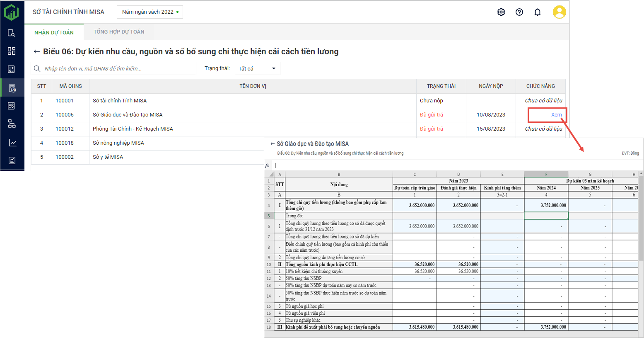The height and width of the screenshot is (340, 644).
Task: Click the MISA logo in the sidebar
Action: [12, 12]
